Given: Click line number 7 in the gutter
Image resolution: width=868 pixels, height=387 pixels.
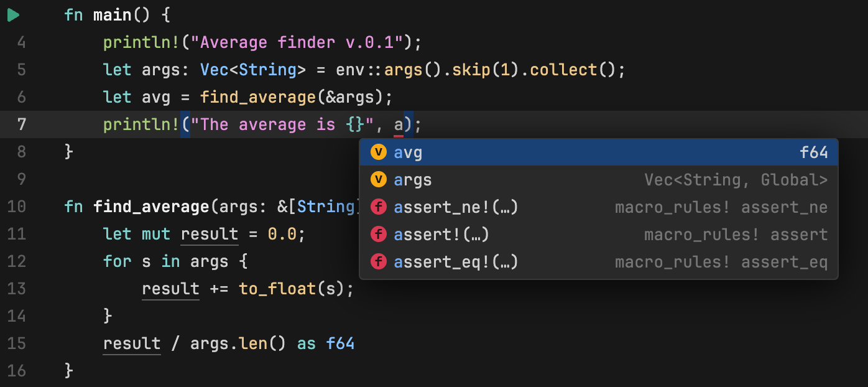Looking at the screenshot, I should point(22,124).
